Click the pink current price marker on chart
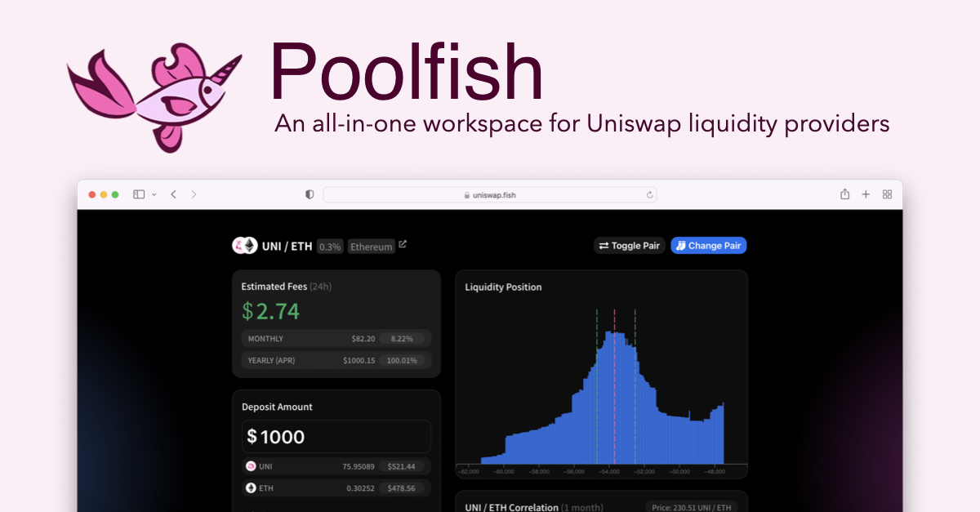This screenshot has width=980, height=512. point(616,384)
